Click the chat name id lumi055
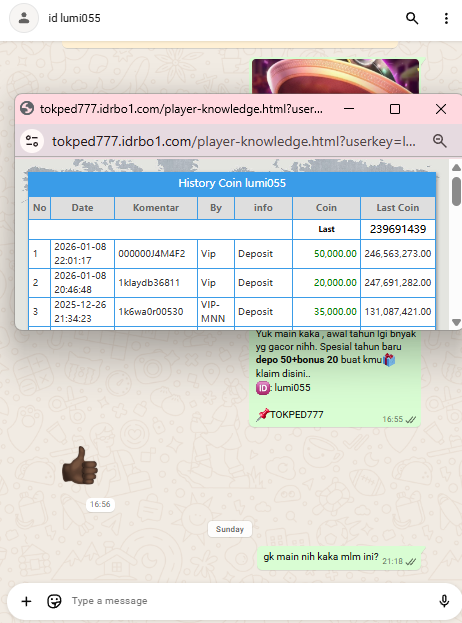The image size is (462, 623). click(74, 18)
